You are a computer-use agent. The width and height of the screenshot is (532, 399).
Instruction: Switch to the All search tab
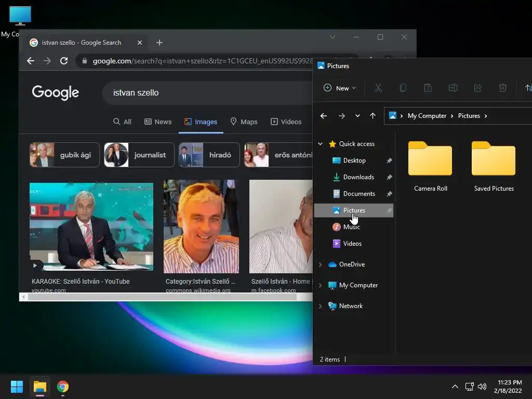coord(122,122)
